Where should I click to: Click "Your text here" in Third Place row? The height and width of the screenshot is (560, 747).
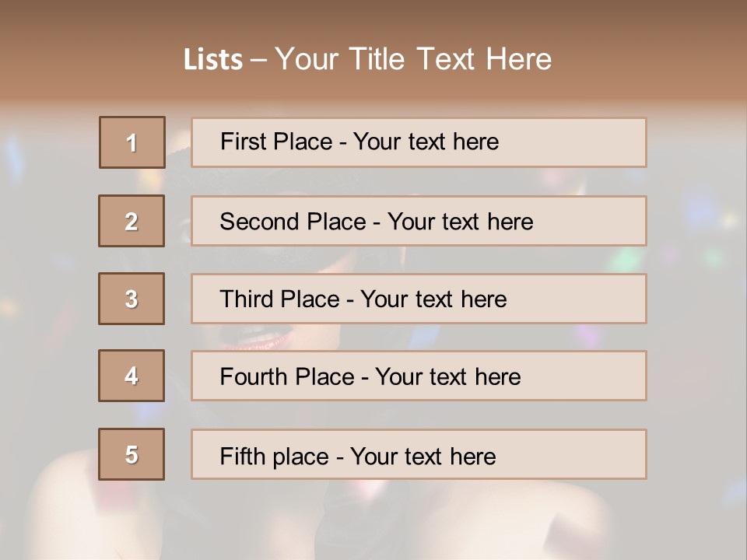[x=433, y=299]
